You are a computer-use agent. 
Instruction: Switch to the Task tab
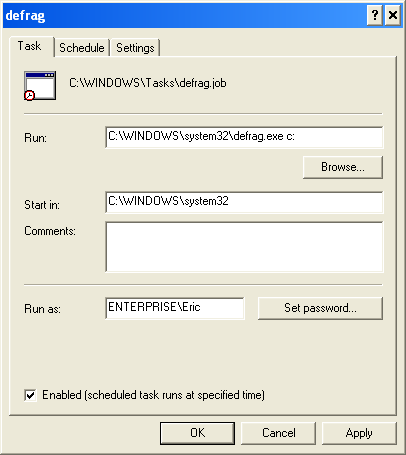point(31,46)
